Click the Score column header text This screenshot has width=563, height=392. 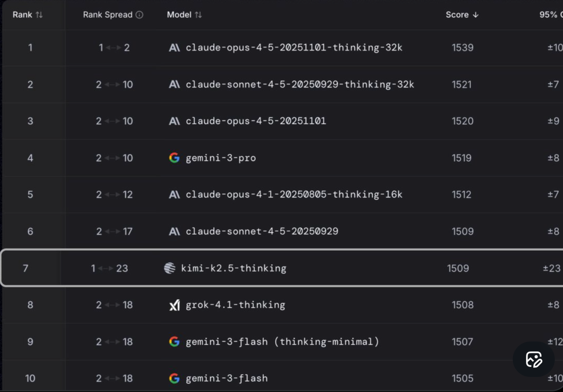coord(457,15)
